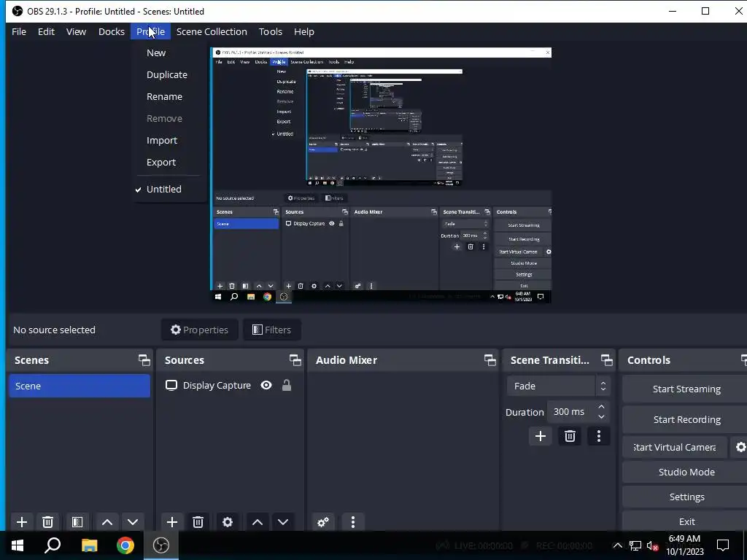Screen dimensions: 747x560
Task: Select Scene in the Scenes list
Action: click(79, 386)
